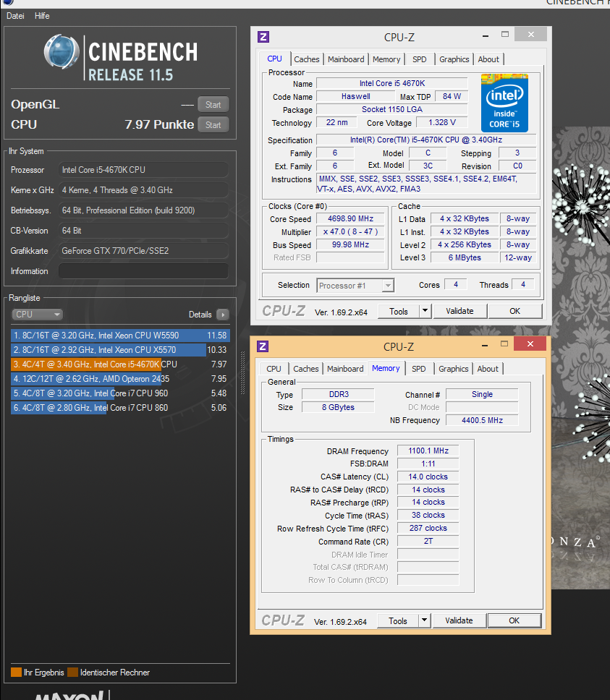Open the Hilfe menu
Viewport: 610px width, 700px height.
(42, 16)
